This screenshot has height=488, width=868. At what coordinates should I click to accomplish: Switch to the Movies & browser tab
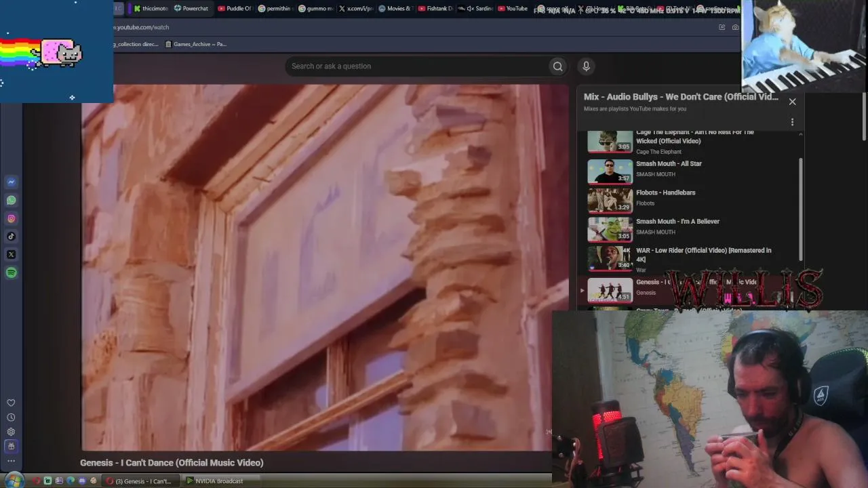pos(395,9)
